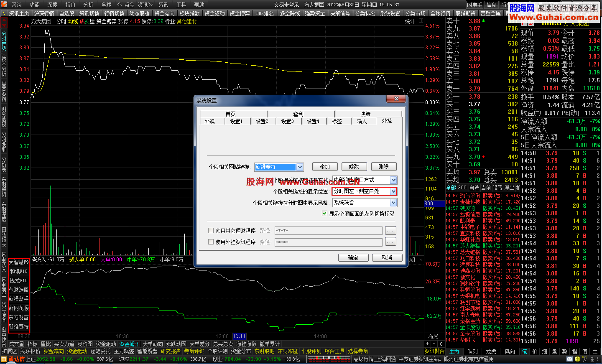Open 个股相关网站链接 dropdown (新维赛特)

click(x=300, y=167)
